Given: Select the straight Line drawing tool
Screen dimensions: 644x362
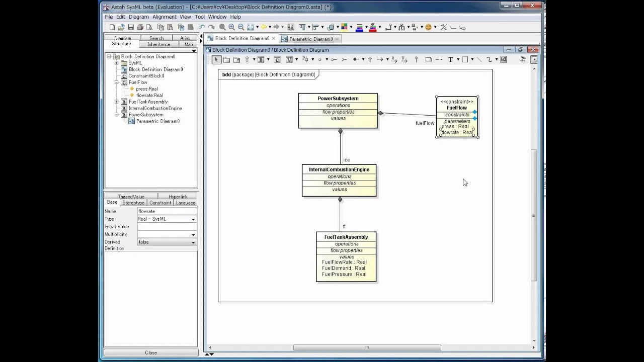Looking at the screenshot, I should click(x=479, y=59).
